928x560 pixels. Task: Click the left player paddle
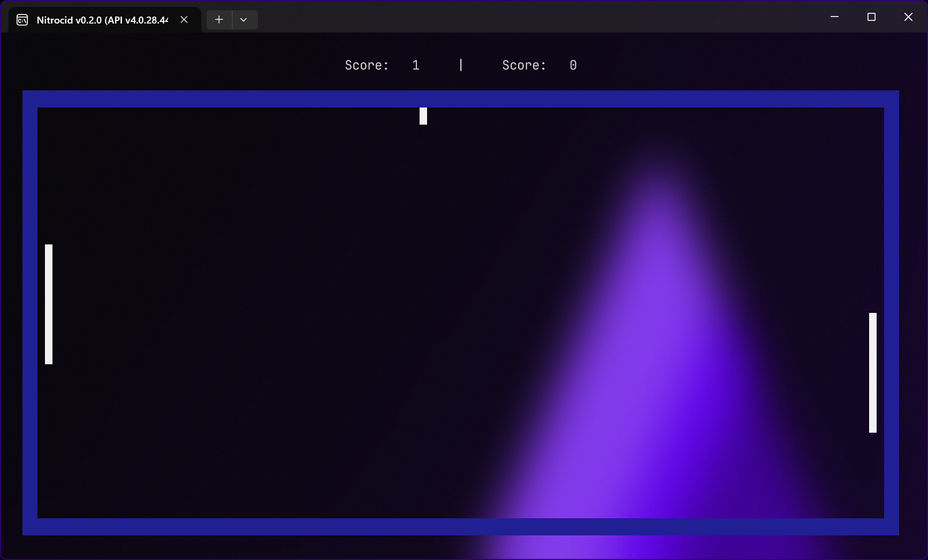click(x=49, y=304)
